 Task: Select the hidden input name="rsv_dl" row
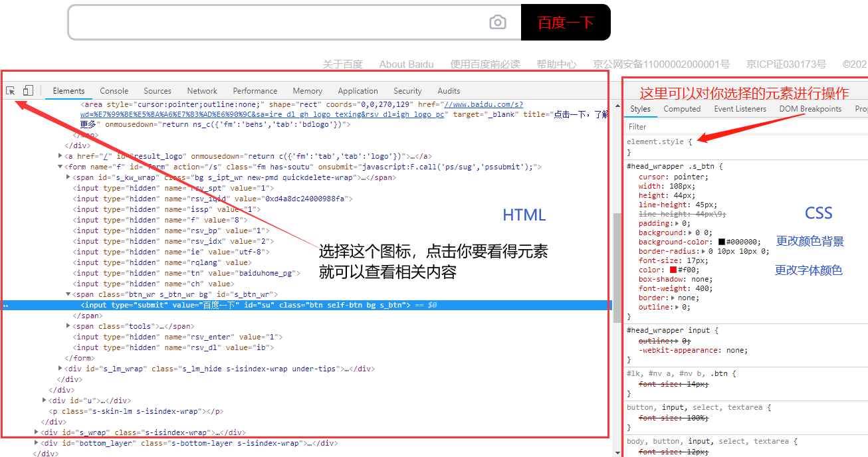pos(173,347)
